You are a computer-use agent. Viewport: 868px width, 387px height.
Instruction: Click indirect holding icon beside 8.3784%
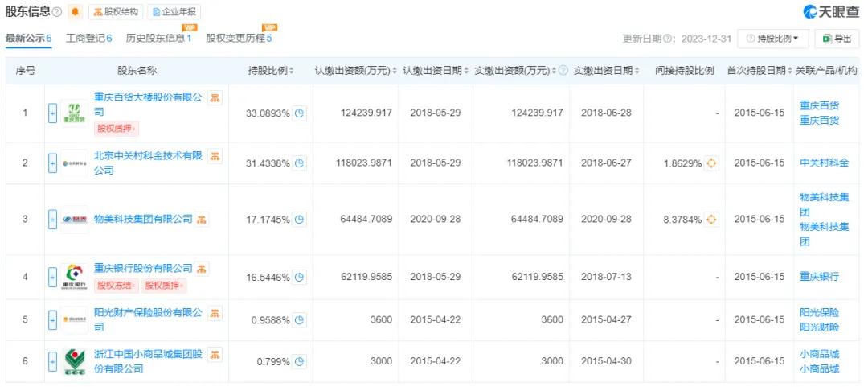711,220
